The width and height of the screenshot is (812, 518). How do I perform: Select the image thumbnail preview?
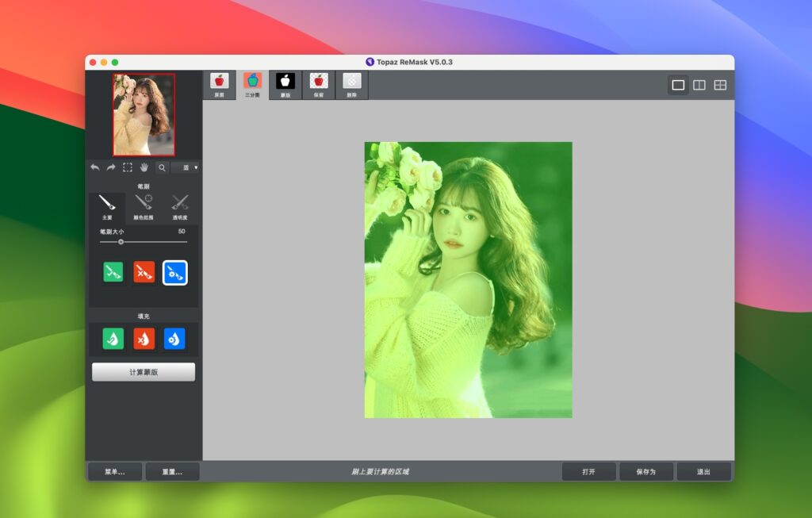tap(143, 113)
